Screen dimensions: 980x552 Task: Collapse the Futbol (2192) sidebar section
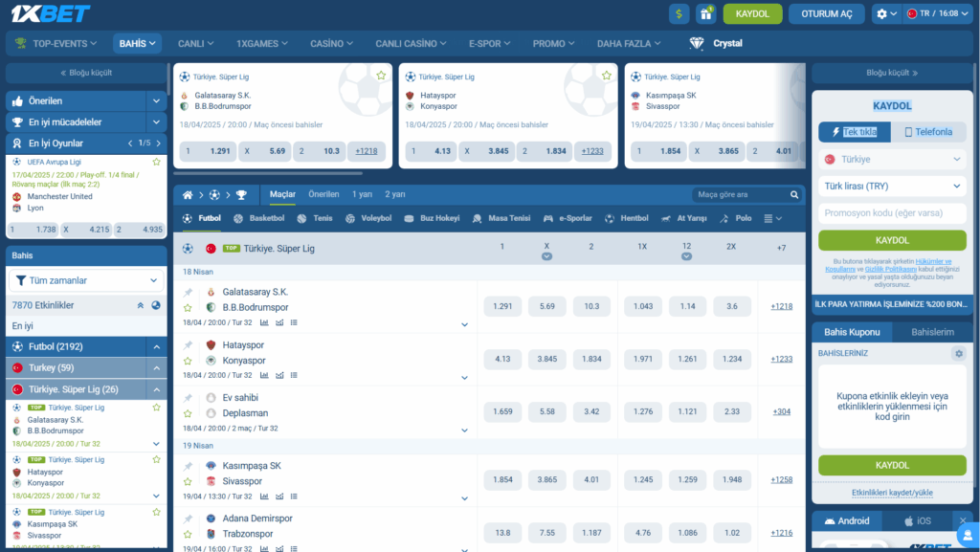(x=156, y=346)
